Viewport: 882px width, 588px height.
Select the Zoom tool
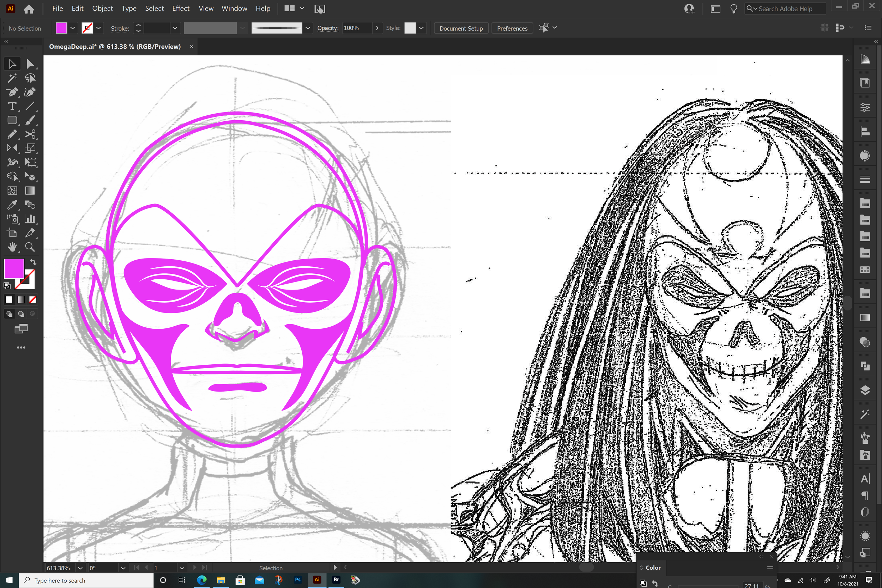pos(30,247)
